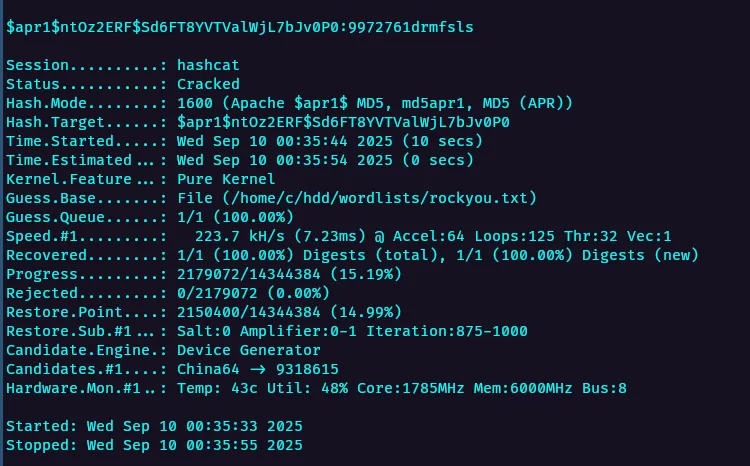
Task: Click the Stopped timestamp line
Action: click(x=155, y=445)
